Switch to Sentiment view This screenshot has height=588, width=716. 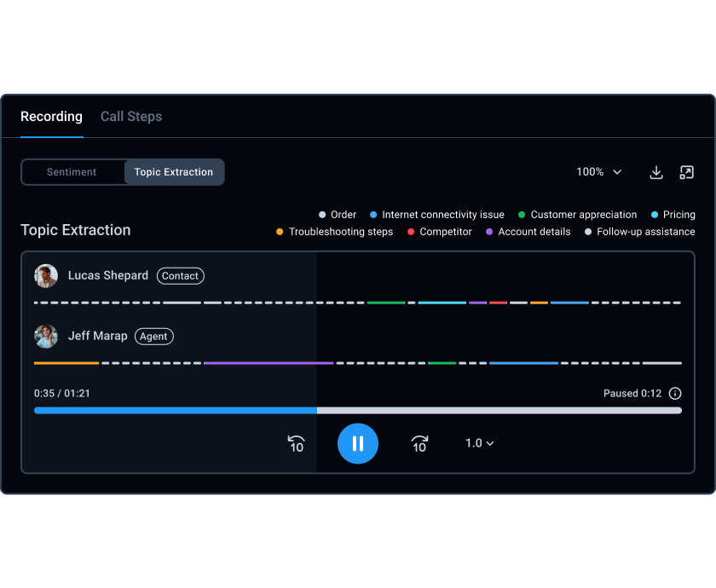[72, 172]
